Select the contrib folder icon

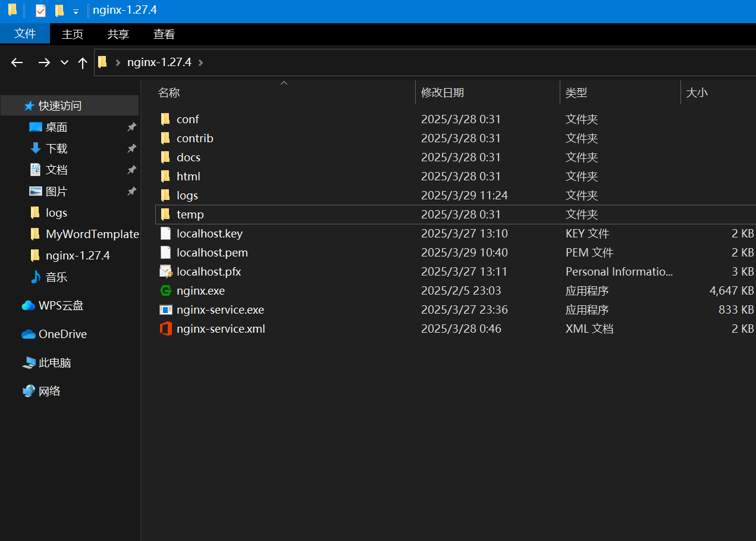coord(165,138)
